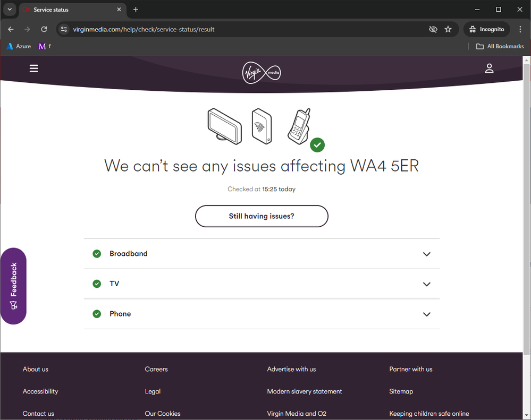Open the Legal footer link
The height and width of the screenshot is (420, 531).
(x=153, y=391)
